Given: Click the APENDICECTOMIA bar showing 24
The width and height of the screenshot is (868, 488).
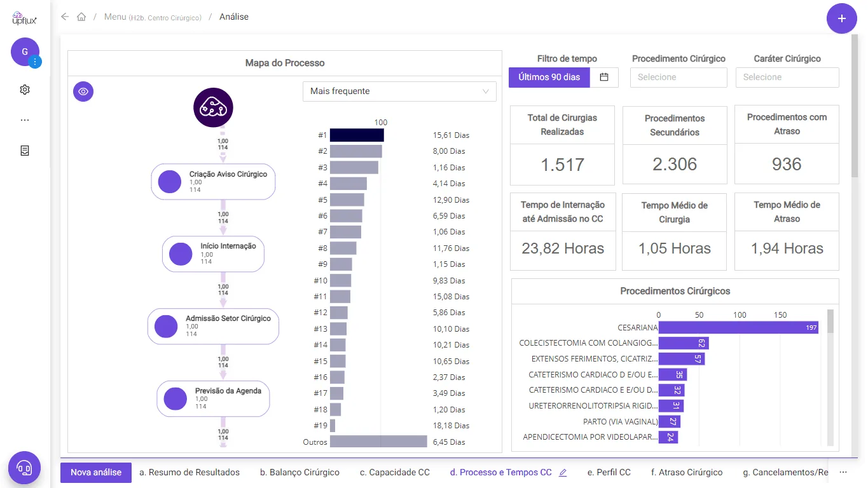Looking at the screenshot, I should 668,437.
